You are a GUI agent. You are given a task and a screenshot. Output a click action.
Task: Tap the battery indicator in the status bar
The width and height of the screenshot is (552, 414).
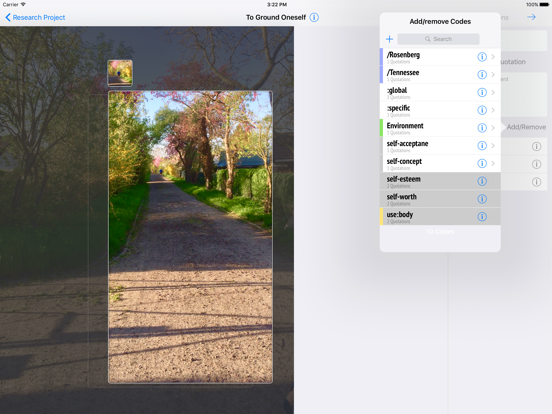click(544, 5)
